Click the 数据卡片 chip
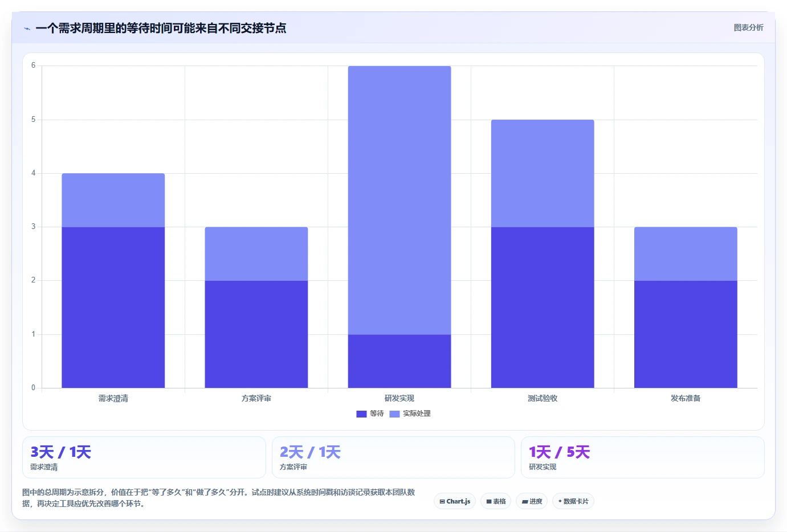The width and height of the screenshot is (787, 532). [573, 501]
